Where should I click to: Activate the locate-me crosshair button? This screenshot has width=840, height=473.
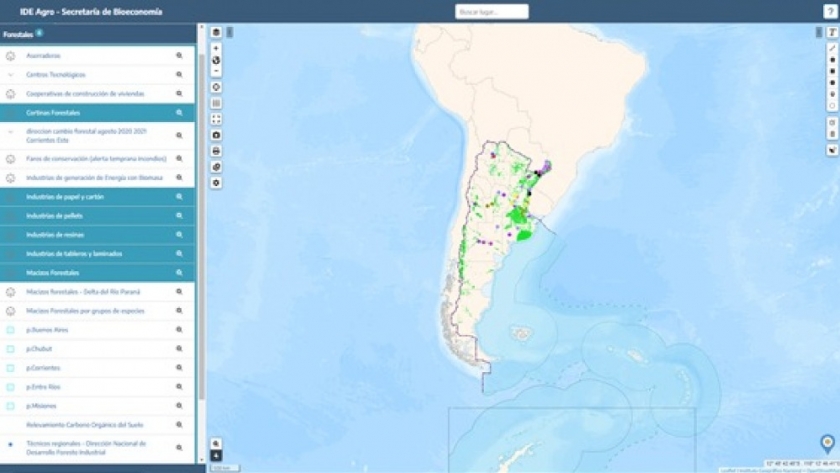(x=216, y=87)
